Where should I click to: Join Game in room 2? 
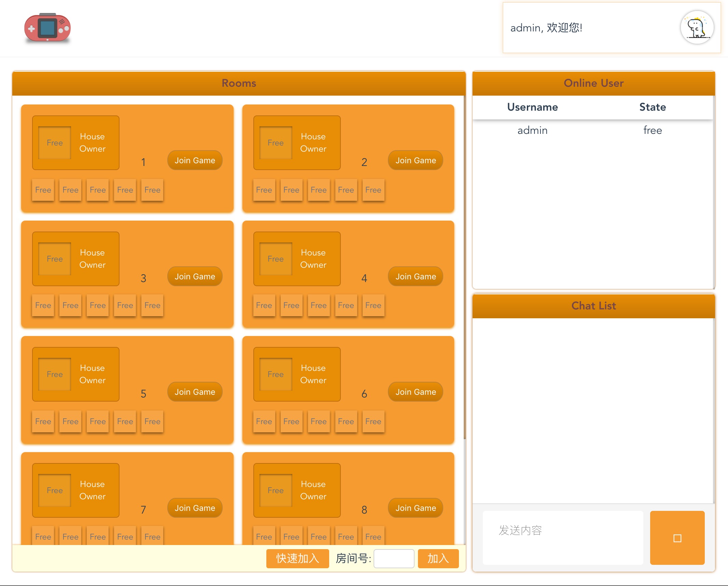416,160
